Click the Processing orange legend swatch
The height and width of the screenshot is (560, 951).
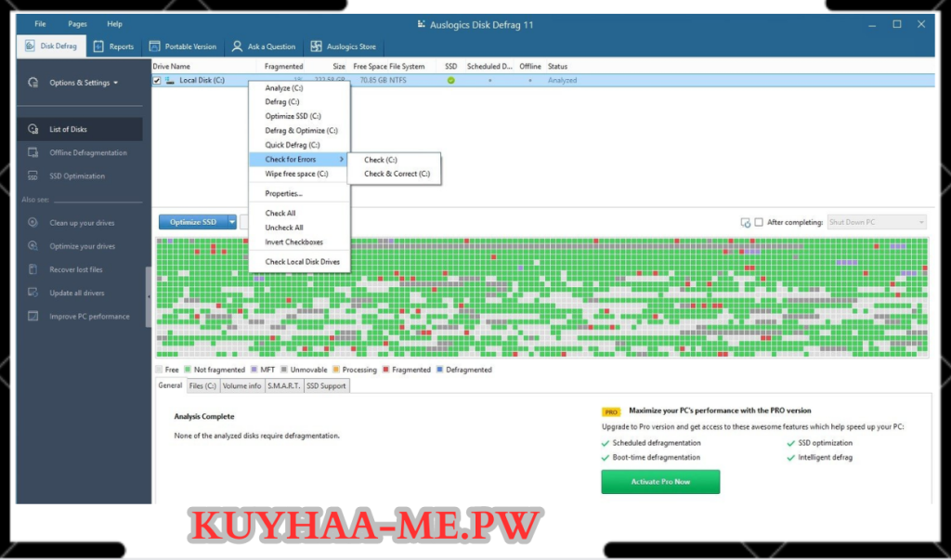pos(336,370)
